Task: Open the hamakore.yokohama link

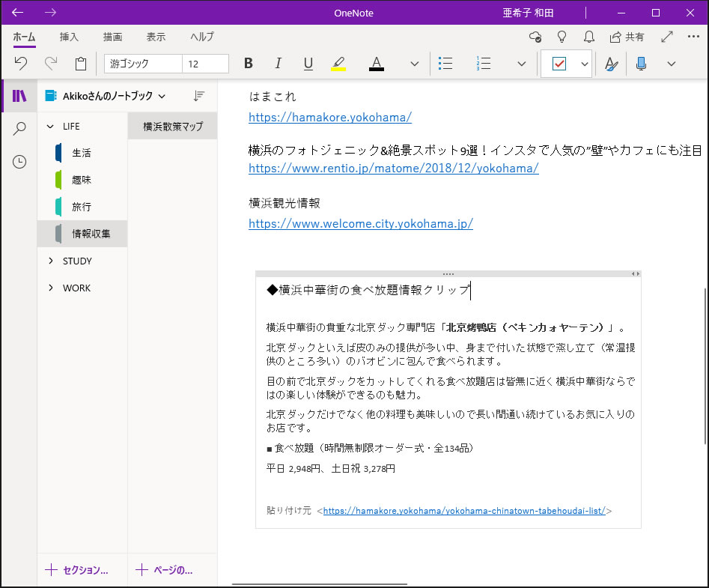Action: tap(329, 118)
